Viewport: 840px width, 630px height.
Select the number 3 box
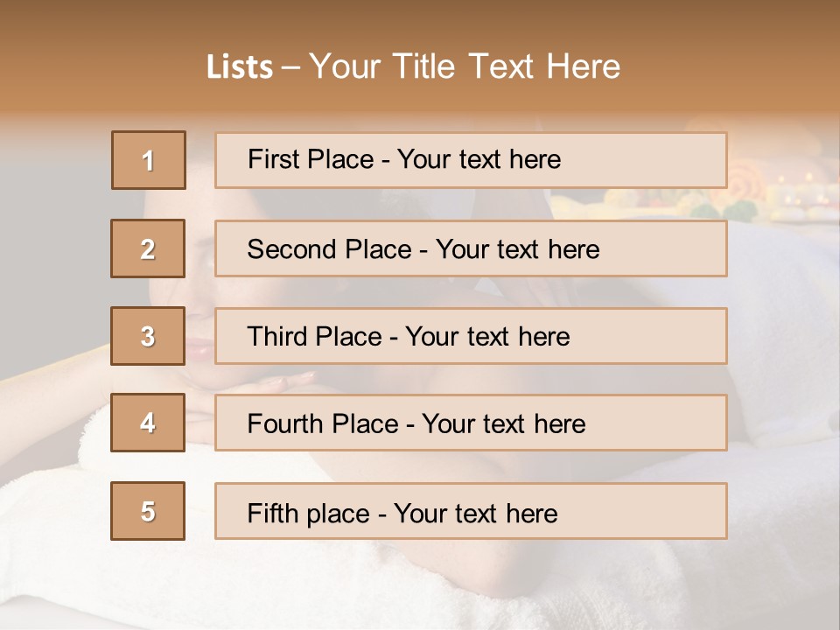[x=148, y=336]
